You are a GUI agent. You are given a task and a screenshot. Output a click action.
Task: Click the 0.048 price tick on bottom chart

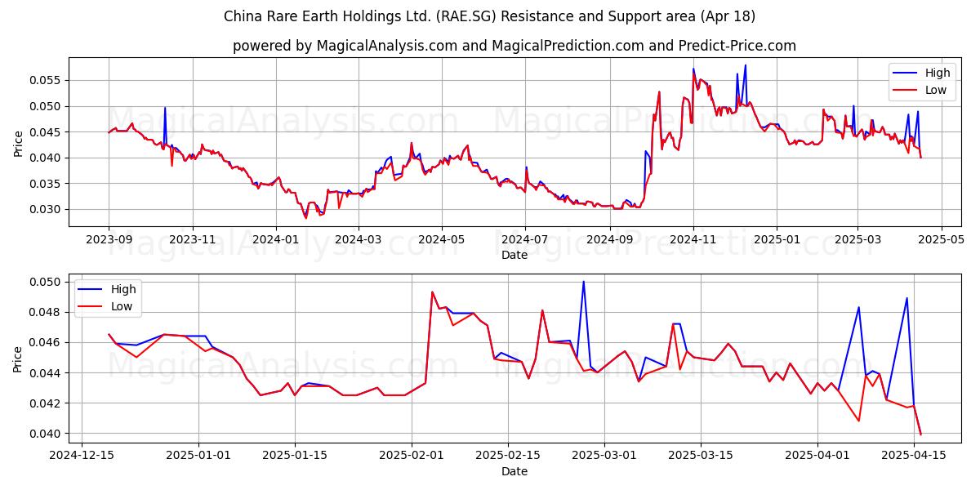click(x=47, y=312)
